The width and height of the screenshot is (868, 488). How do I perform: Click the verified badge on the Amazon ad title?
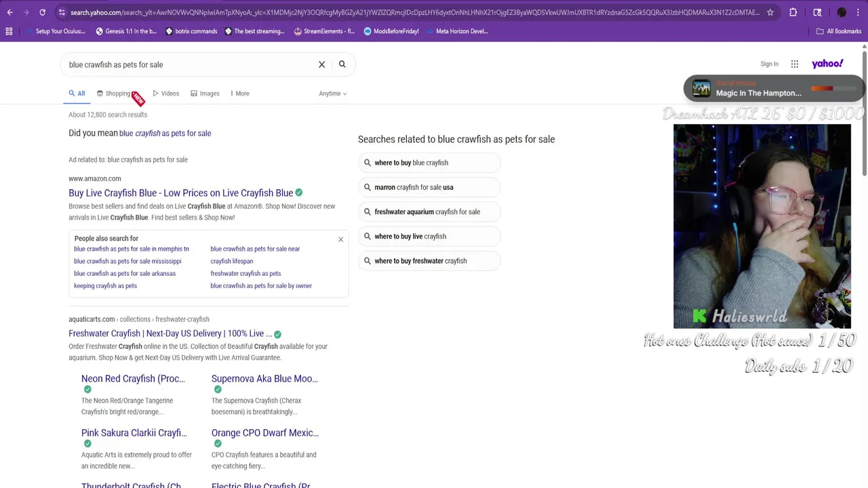click(x=298, y=192)
